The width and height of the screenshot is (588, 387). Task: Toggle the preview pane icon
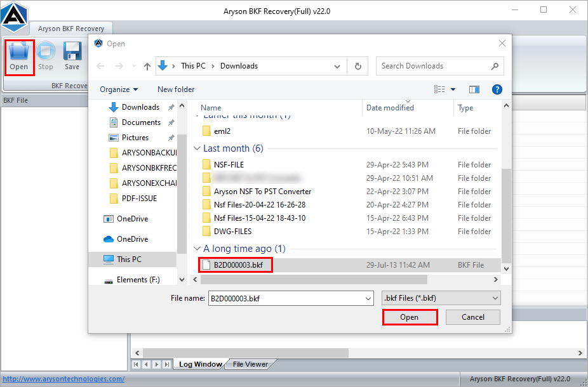474,89
